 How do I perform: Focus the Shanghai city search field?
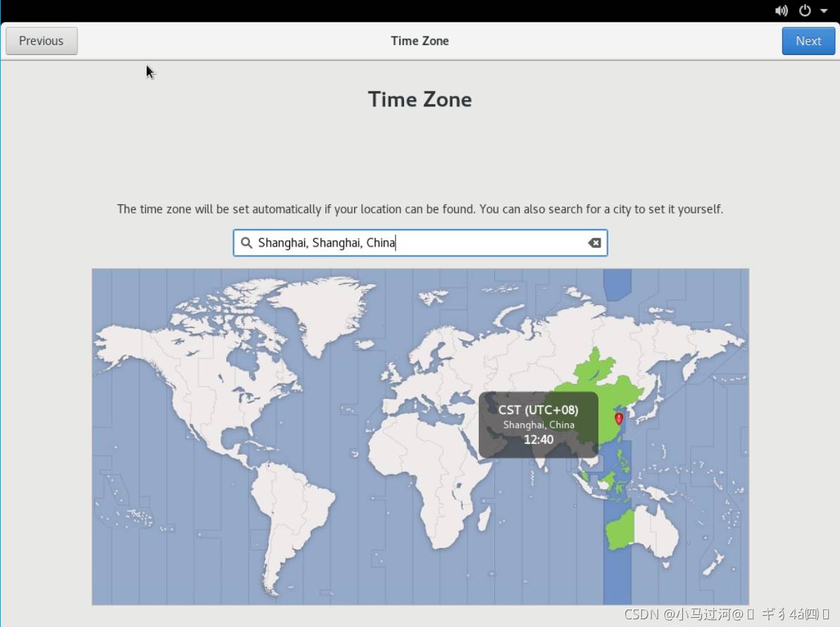[420, 243]
